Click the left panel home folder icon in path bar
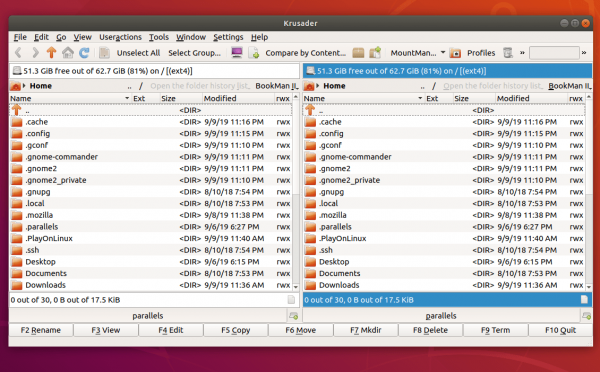This screenshot has width=600, height=372. pyautogui.click(x=15, y=86)
